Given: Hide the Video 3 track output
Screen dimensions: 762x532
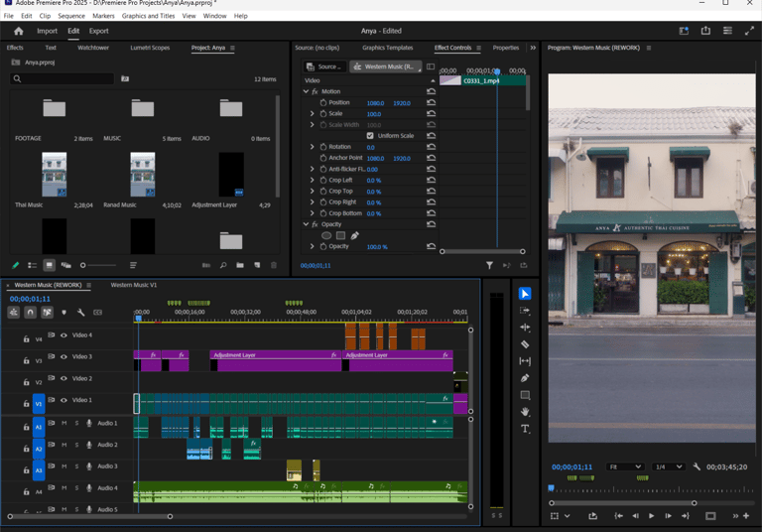Looking at the screenshot, I should 63,356.
